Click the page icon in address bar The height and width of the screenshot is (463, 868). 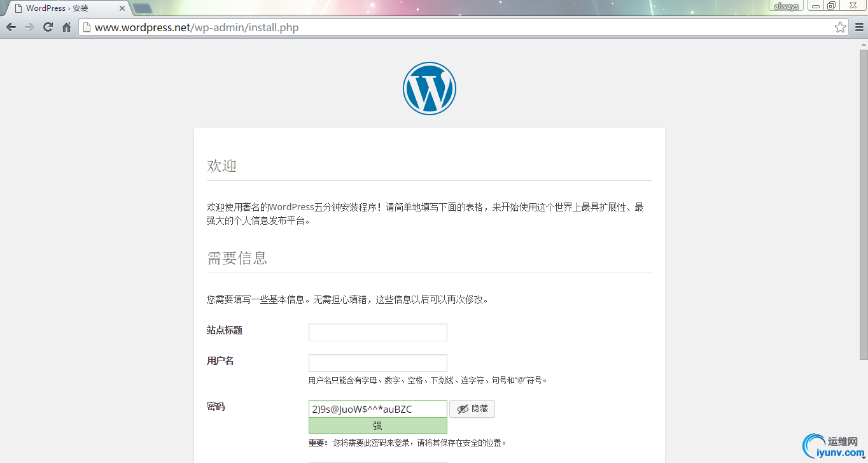pos(87,27)
